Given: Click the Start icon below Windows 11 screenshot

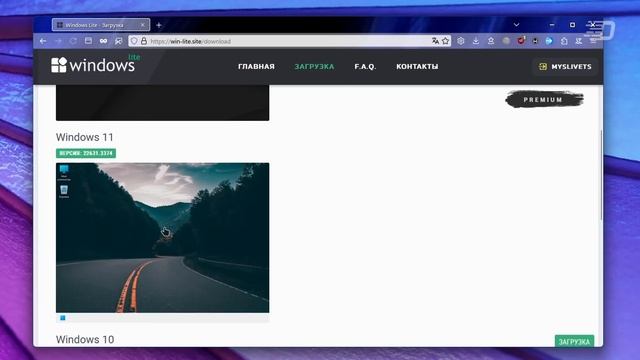Looking at the screenshot, I should (62, 318).
